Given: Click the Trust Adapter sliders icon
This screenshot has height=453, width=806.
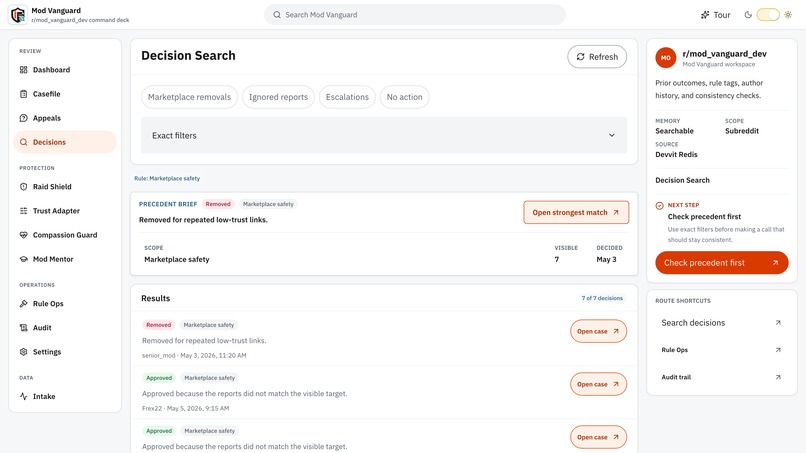Looking at the screenshot, I should tap(24, 211).
